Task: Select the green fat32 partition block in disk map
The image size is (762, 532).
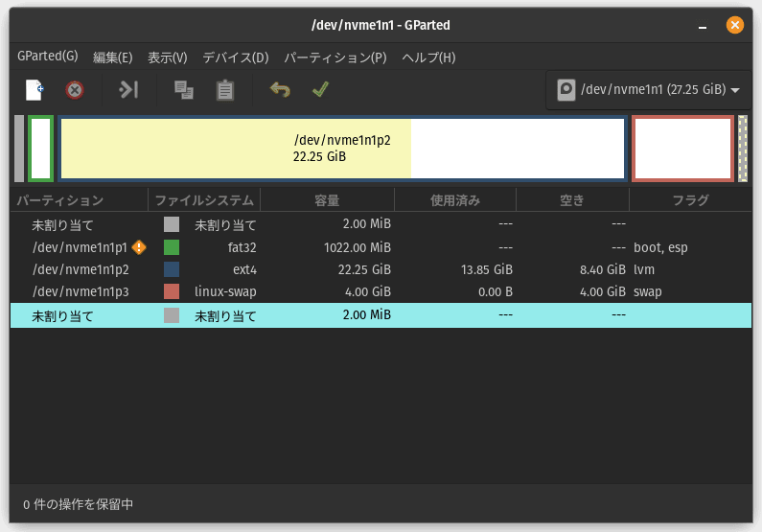Action: (x=41, y=149)
